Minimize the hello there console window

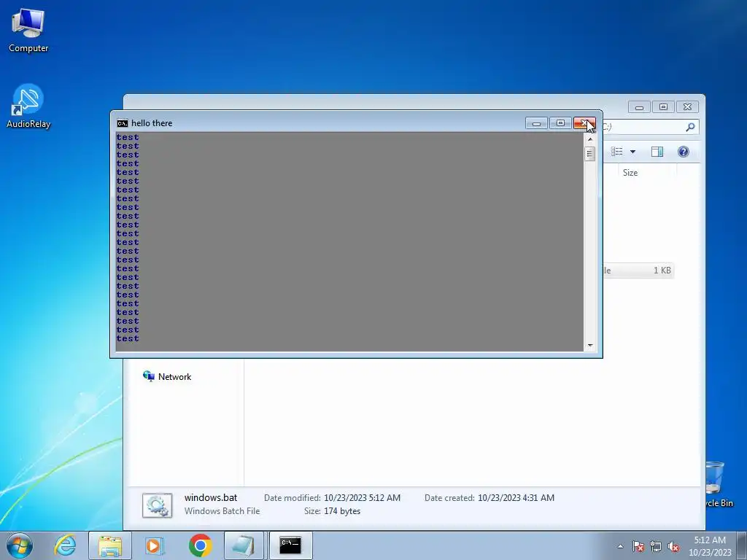(536, 123)
